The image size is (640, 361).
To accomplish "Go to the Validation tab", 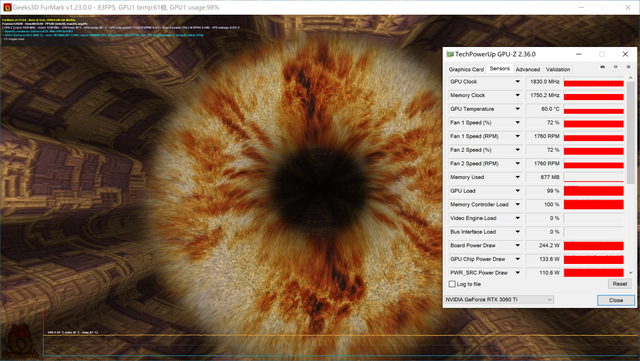I will 558,69.
